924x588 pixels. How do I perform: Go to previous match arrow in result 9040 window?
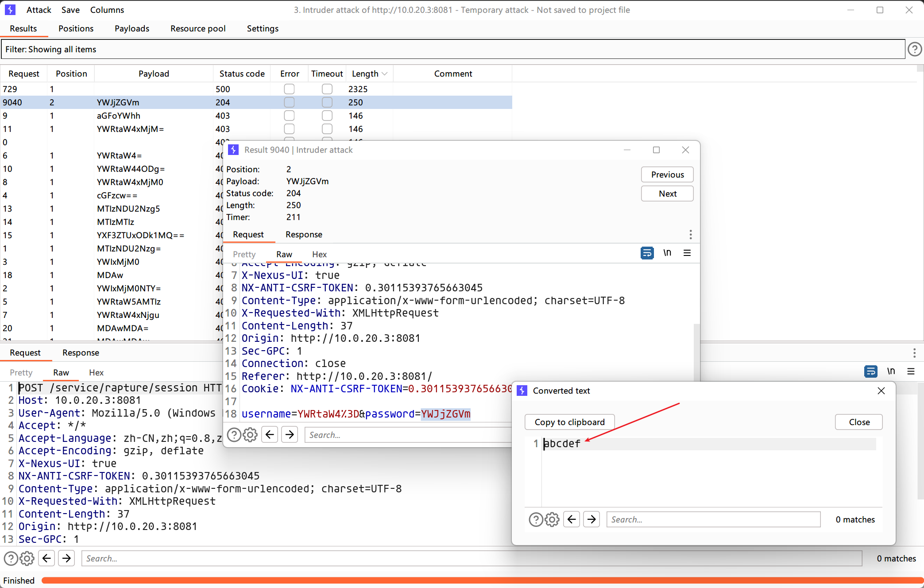tap(270, 434)
